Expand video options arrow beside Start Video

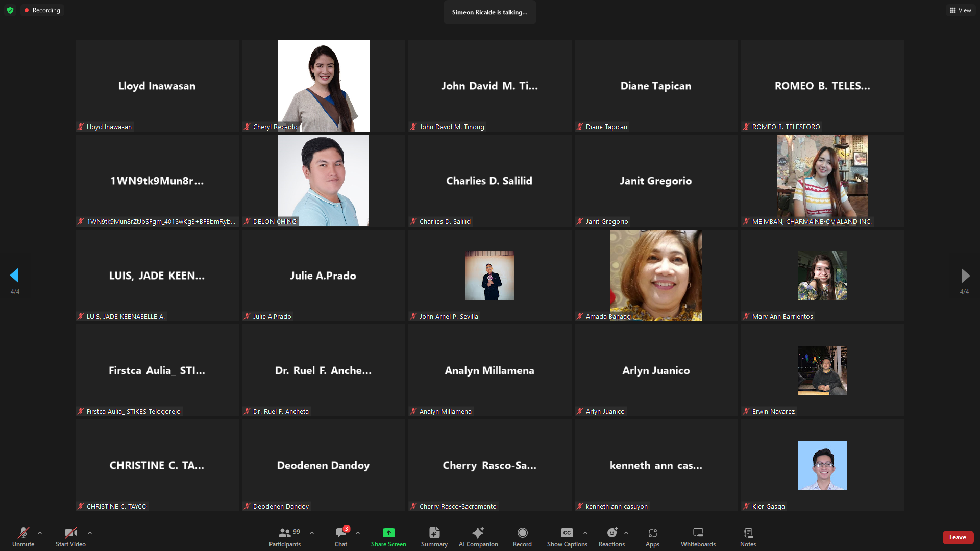pos(90,533)
